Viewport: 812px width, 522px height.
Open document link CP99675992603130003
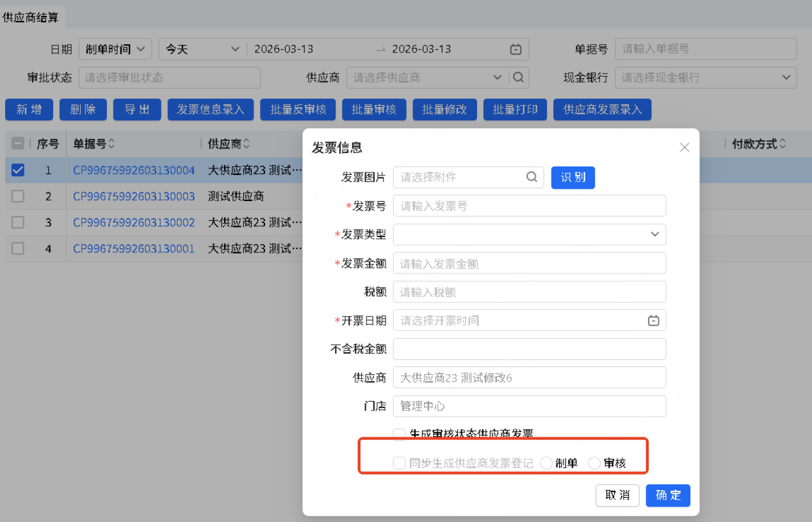134,196
